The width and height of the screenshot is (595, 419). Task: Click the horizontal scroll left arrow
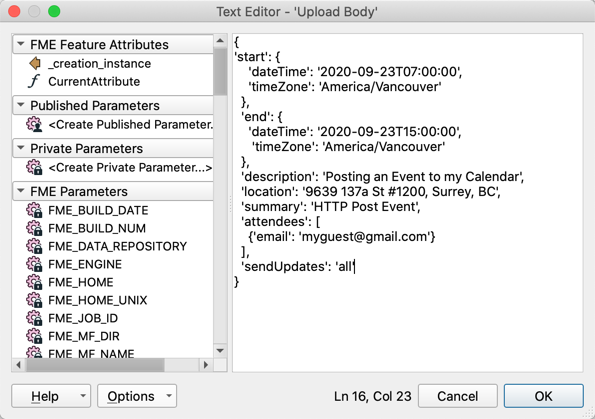tap(18, 365)
